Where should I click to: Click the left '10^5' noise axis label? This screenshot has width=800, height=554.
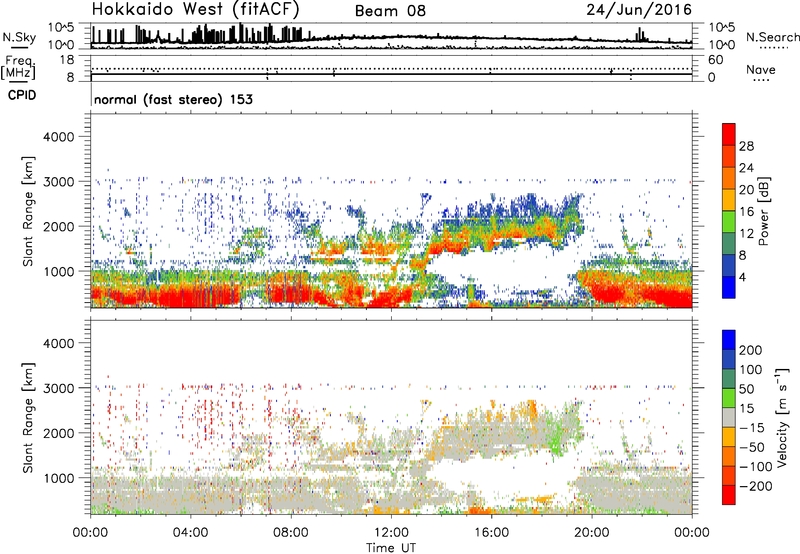pos(62,27)
